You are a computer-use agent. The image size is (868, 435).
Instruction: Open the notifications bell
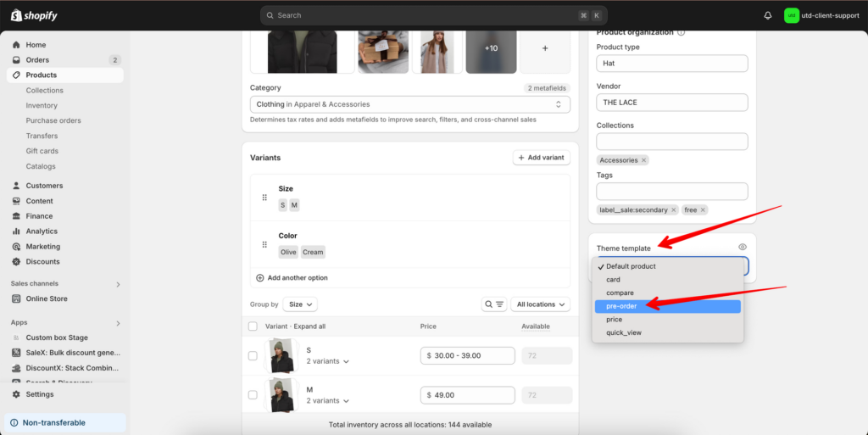[x=768, y=15]
